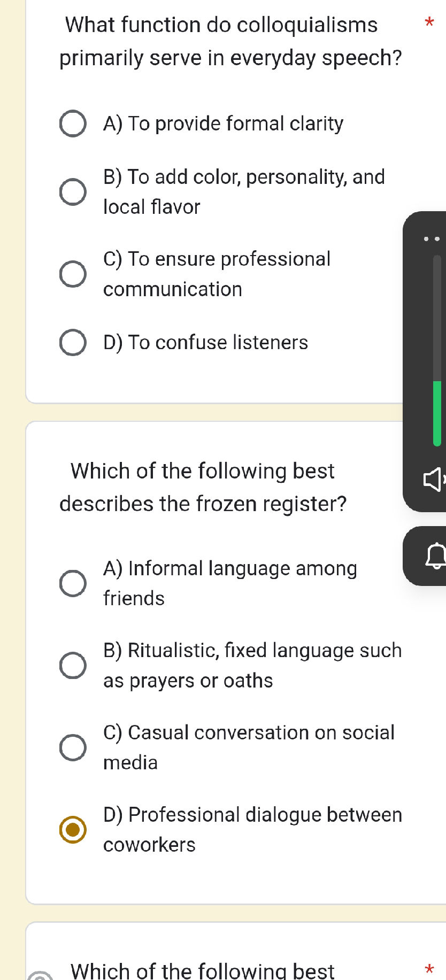
Task: Select answer C) To ensure professional communication
Action: click(x=73, y=274)
